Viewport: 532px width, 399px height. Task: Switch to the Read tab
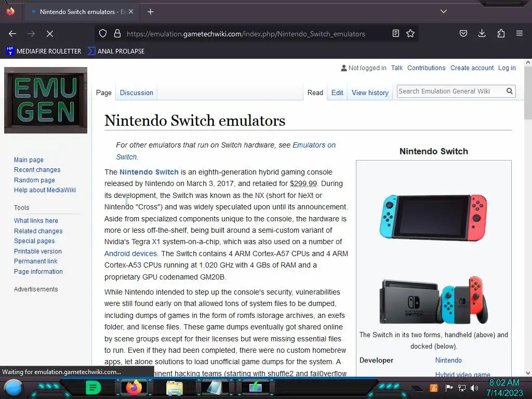pyautogui.click(x=315, y=92)
